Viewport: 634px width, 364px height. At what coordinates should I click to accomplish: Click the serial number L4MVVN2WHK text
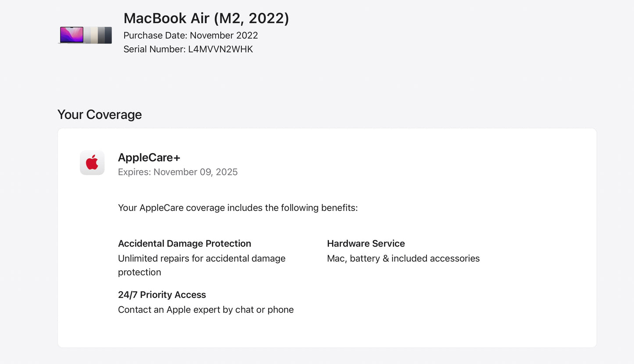click(x=220, y=49)
